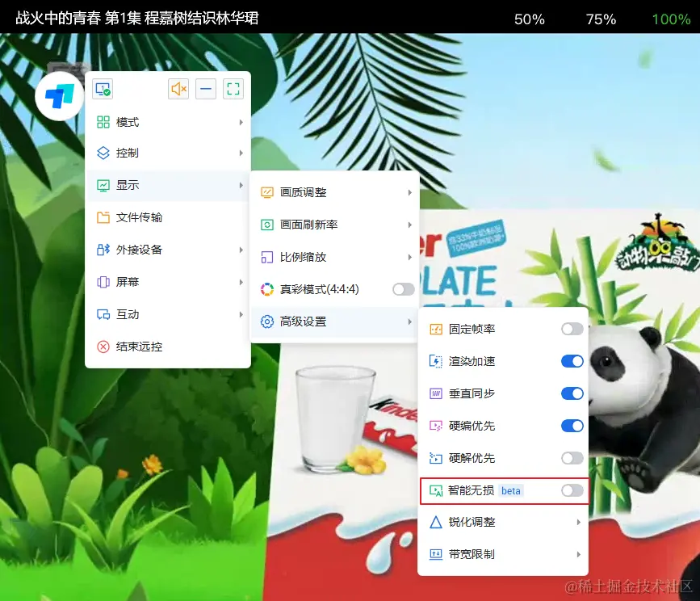This screenshot has width=700, height=601.
Task: Turn on the 智能无损 beta switch
Action: tap(572, 490)
